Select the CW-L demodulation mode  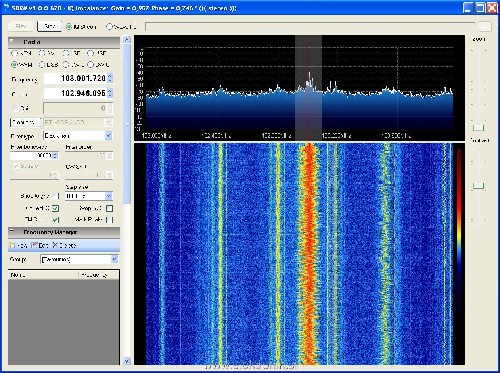[x=66, y=65]
